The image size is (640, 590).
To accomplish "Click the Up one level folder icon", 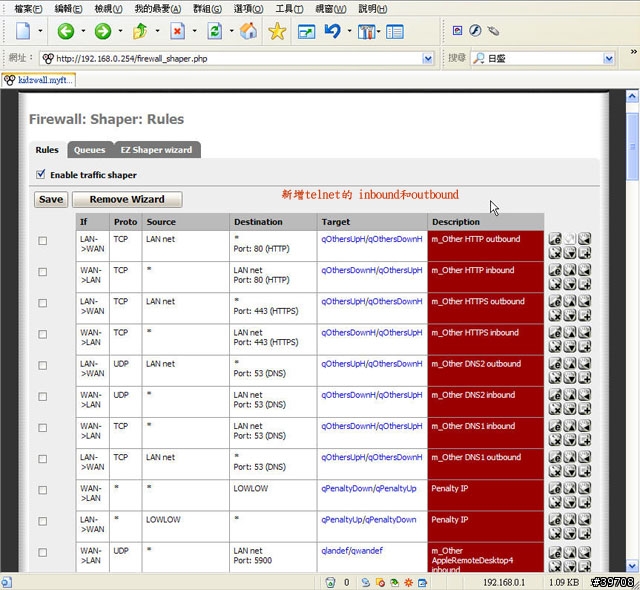I will (x=140, y=31).
